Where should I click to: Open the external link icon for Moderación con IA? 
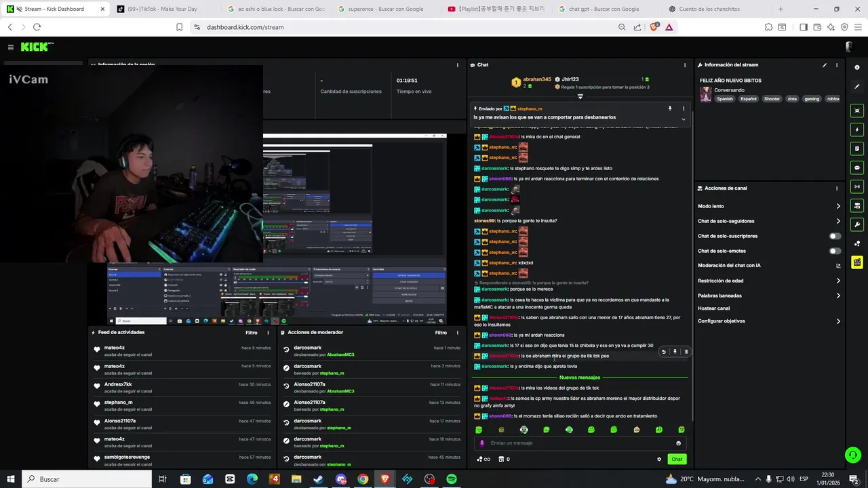(838, 266)
